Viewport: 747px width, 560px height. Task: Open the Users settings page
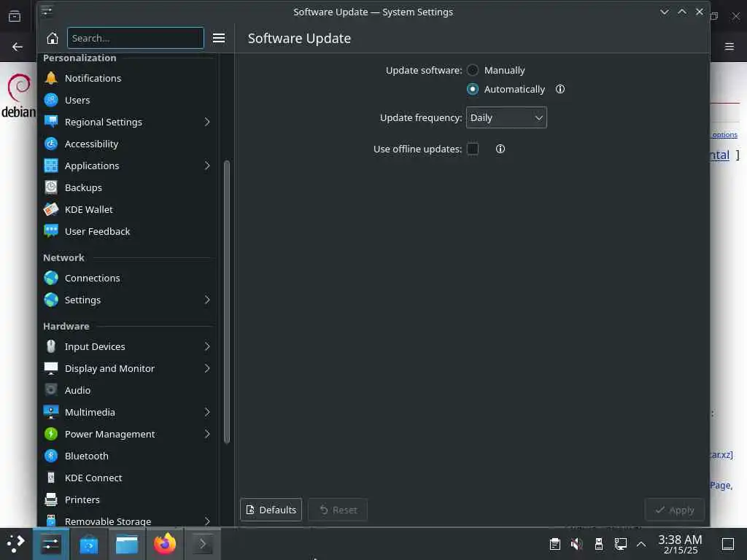(128, 100)
